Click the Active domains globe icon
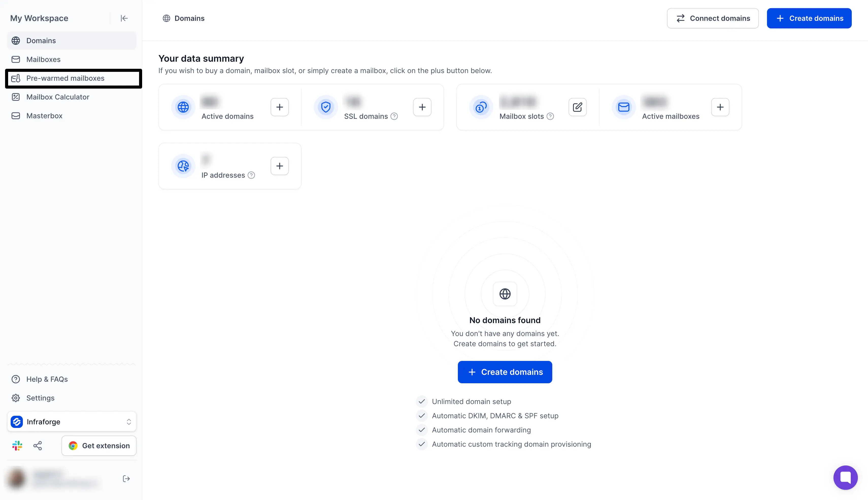Screen dimensions: 868x500 [183, 107]
